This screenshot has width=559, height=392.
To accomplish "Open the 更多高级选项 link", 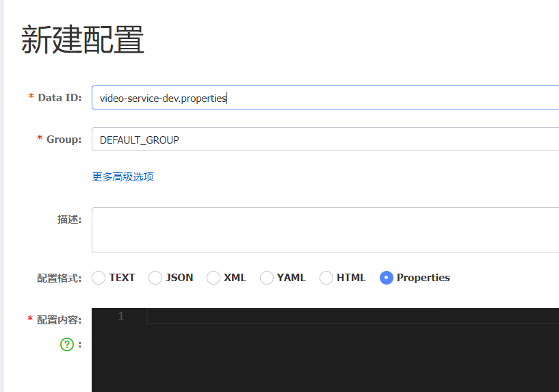I will point(123,177).
